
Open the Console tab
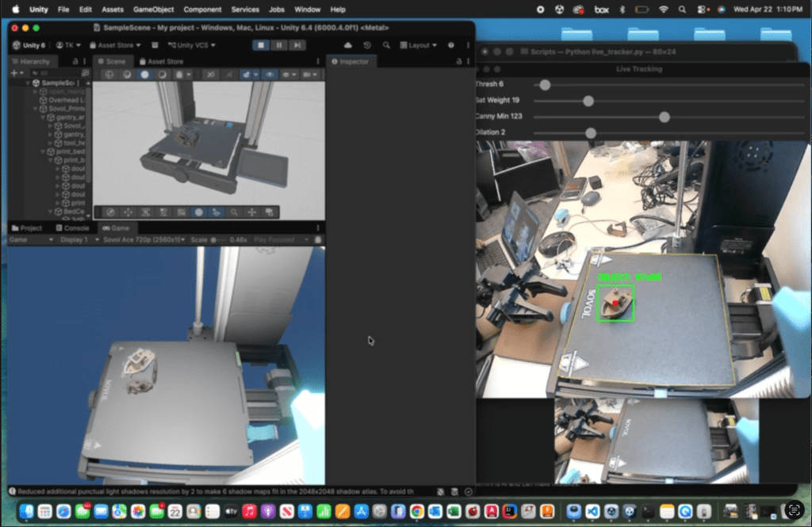click(72, 227)
